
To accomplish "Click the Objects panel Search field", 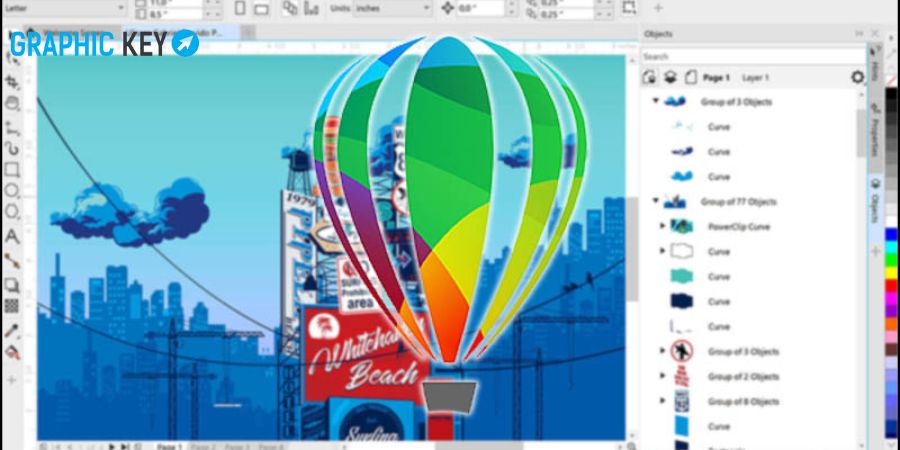I will click(x=753, y=56).
